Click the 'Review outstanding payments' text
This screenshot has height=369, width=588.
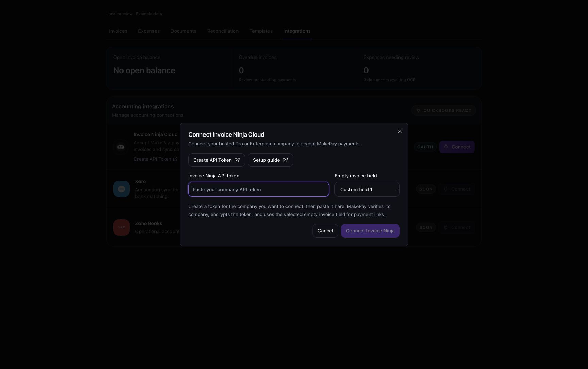pyautogui.click(x=267, y=80)
